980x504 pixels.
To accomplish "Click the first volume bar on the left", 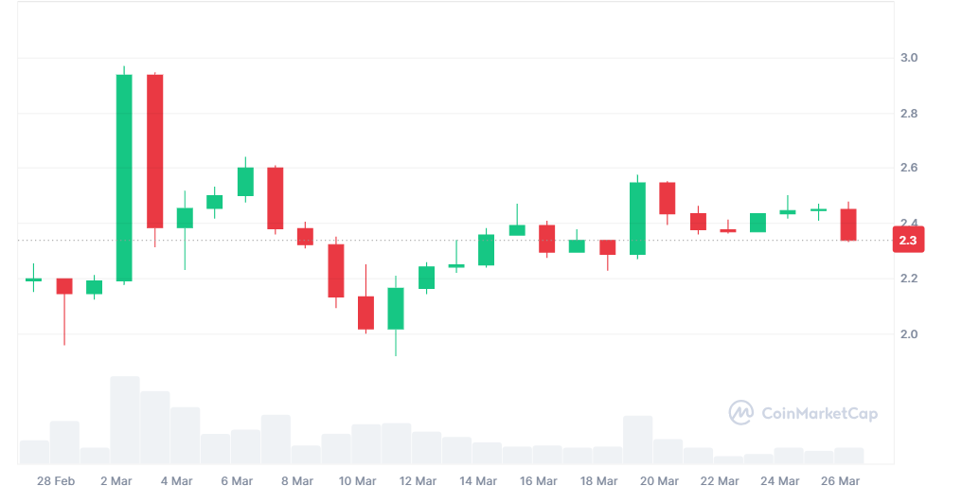I will [34, 452].
